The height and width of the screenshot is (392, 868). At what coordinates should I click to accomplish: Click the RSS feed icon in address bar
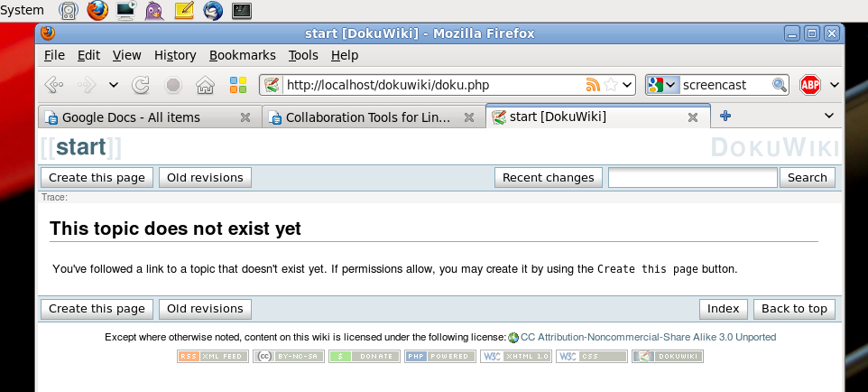(x=593, y=85)
